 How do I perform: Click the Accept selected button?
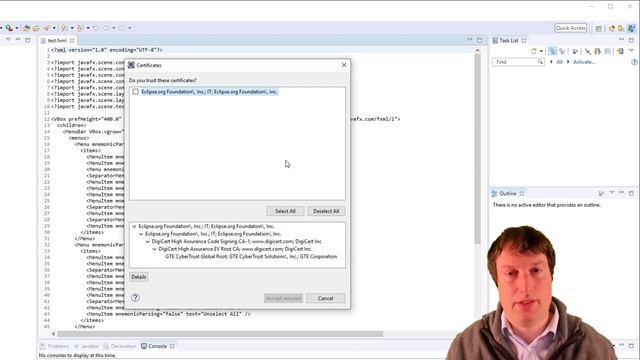(283, 298)
